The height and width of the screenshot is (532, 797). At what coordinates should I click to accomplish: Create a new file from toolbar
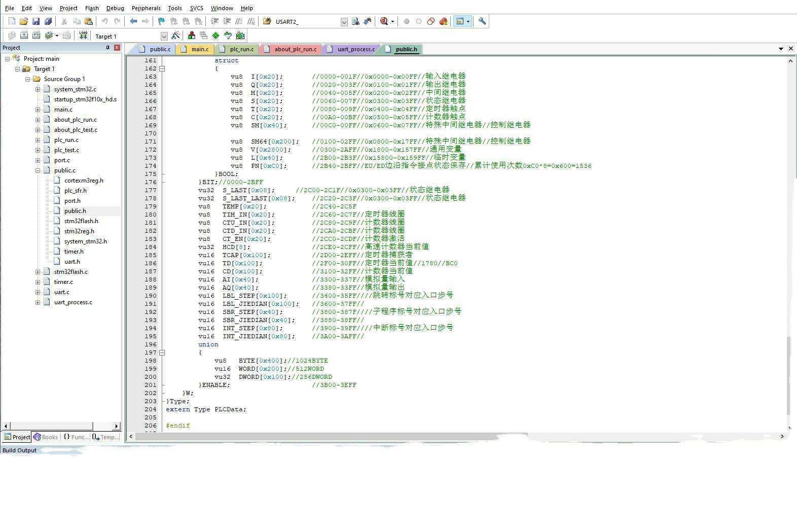click(x=12, y=21)
